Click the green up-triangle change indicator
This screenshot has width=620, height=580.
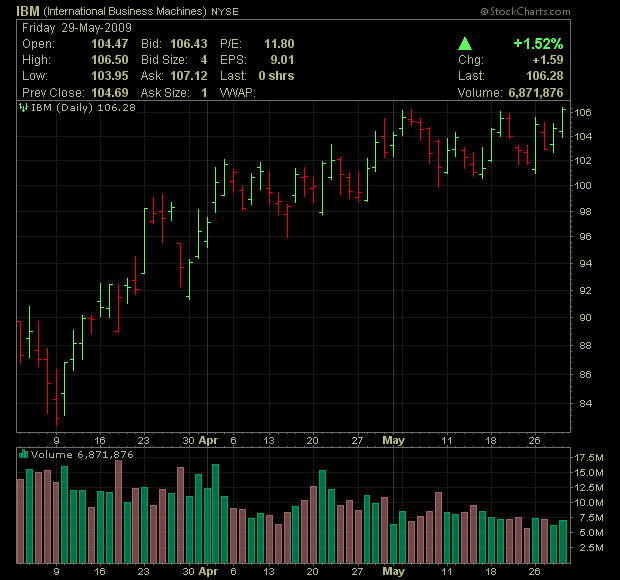465,43
